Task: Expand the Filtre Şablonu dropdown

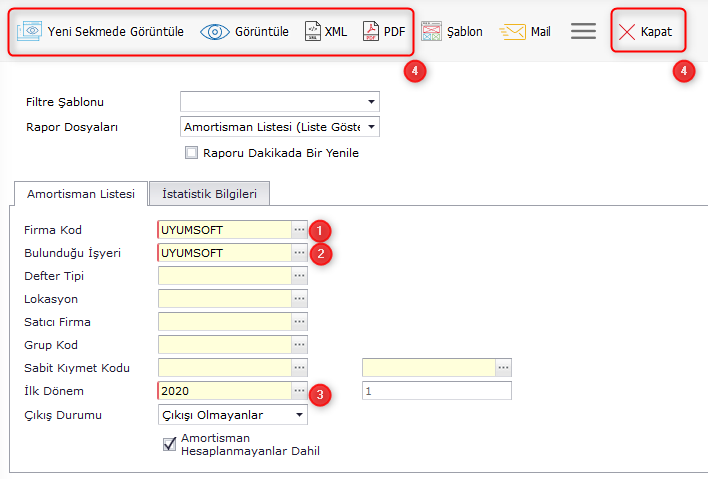Action: click(x=372, y=102)
